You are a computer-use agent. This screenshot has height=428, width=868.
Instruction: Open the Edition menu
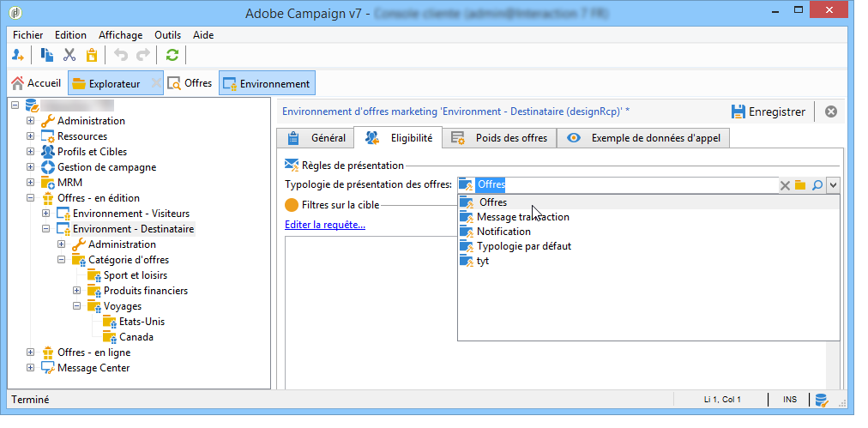(70, 35)
